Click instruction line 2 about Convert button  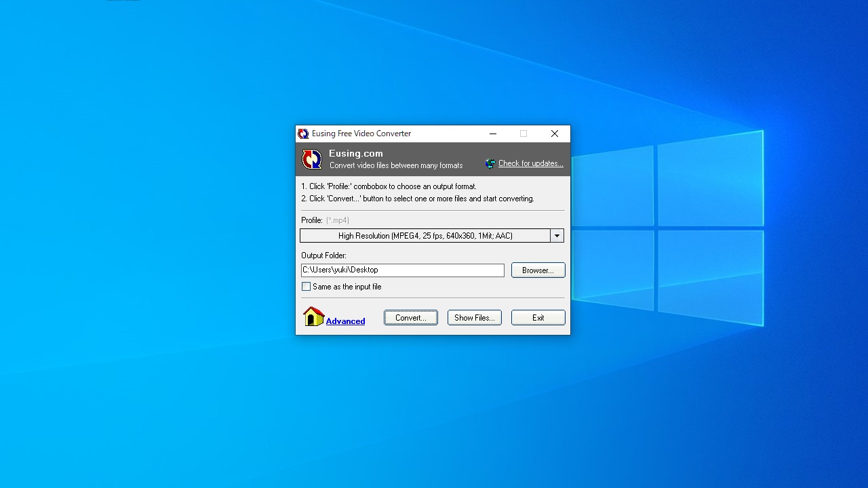[x=418, y=199]
